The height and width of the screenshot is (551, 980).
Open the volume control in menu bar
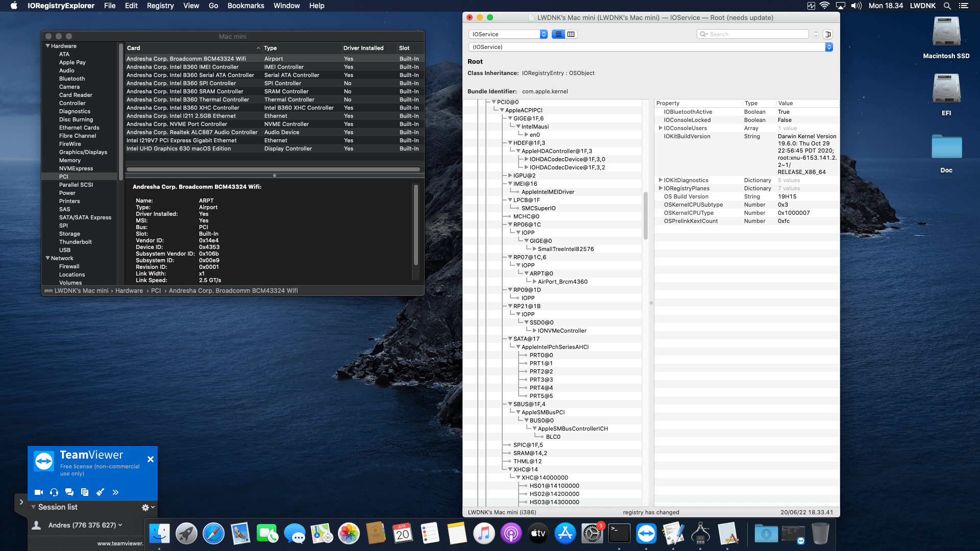click(x=856, y=6)
